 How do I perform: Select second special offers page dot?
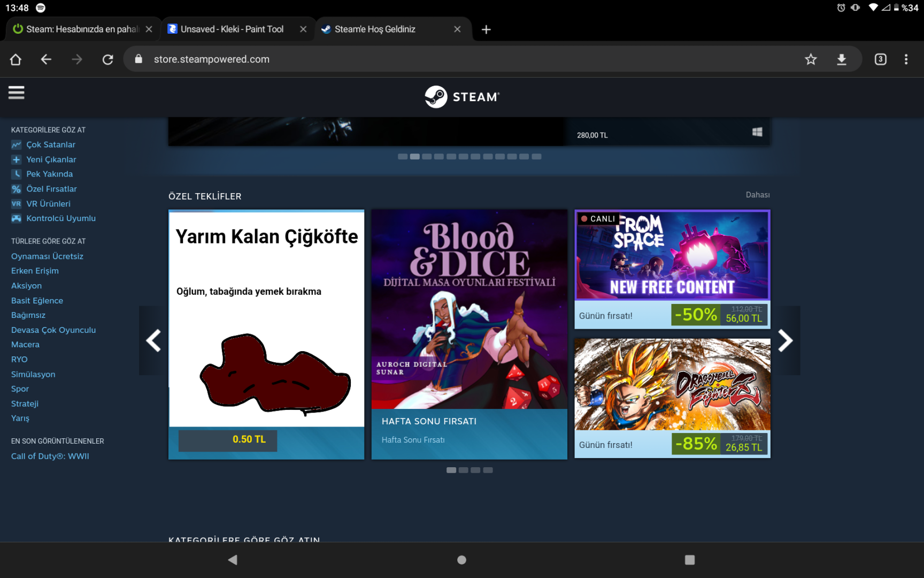[x=464, y=470]
